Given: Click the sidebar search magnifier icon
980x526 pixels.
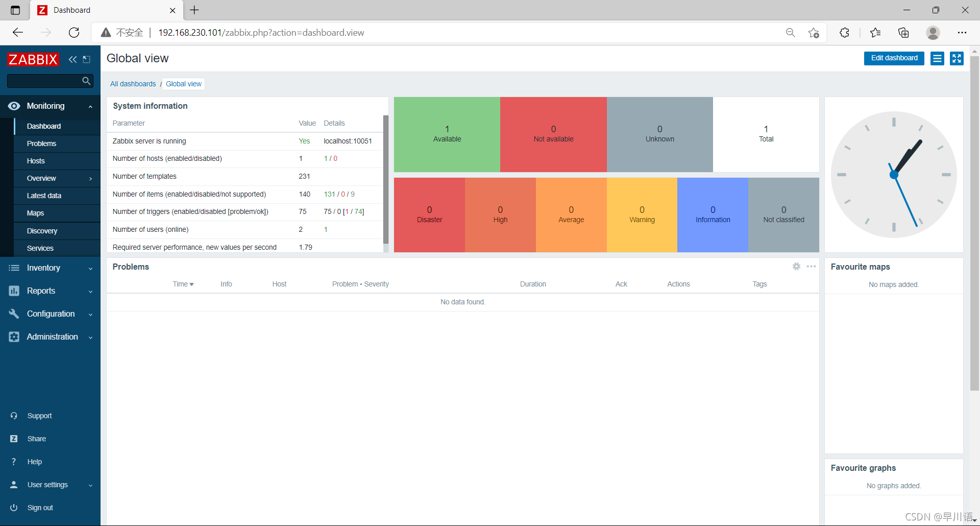Looking at the screenshot, I should tap(86, 81).
